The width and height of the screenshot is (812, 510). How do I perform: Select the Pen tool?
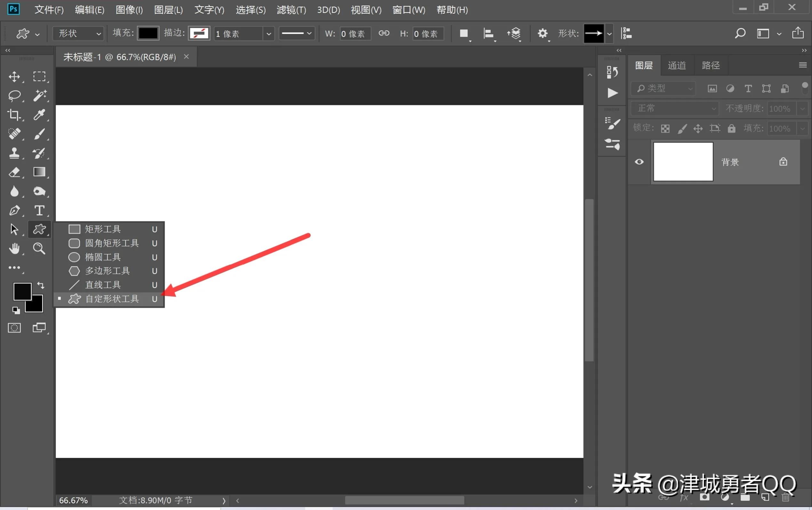[14, 210]
